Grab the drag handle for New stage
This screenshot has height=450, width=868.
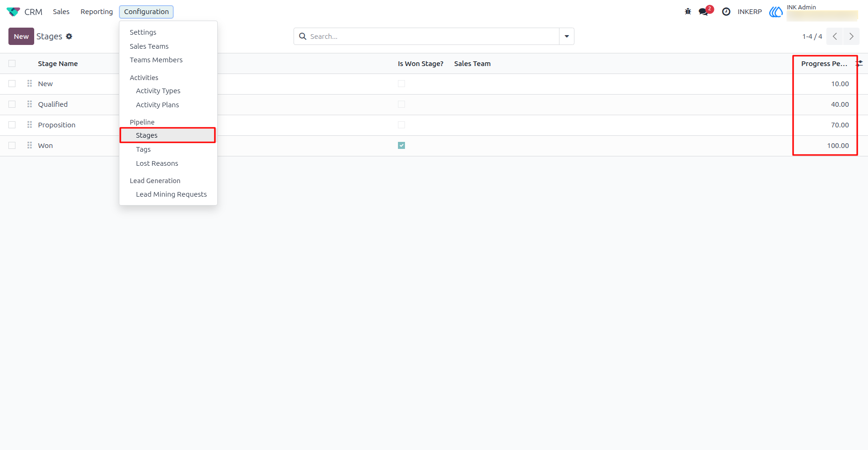click(x=29, y=84)
